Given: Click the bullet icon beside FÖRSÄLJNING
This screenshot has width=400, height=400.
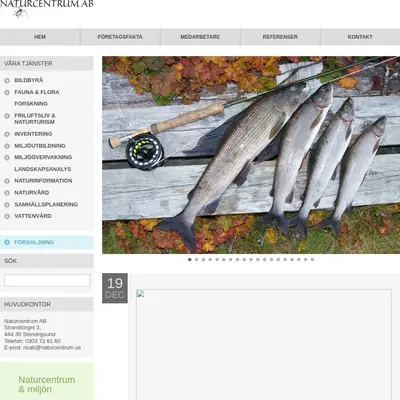Looking at the screenshot, I should (7, 242).
